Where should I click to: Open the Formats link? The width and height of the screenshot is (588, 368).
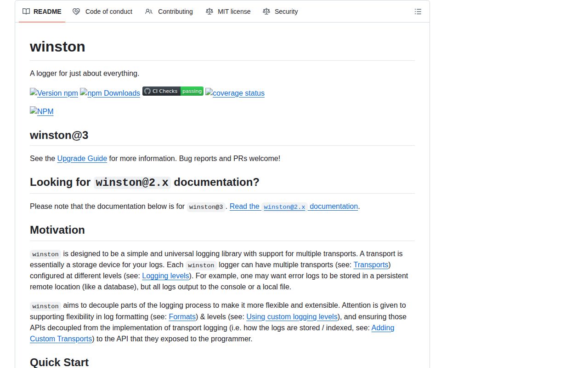point(182,316)
